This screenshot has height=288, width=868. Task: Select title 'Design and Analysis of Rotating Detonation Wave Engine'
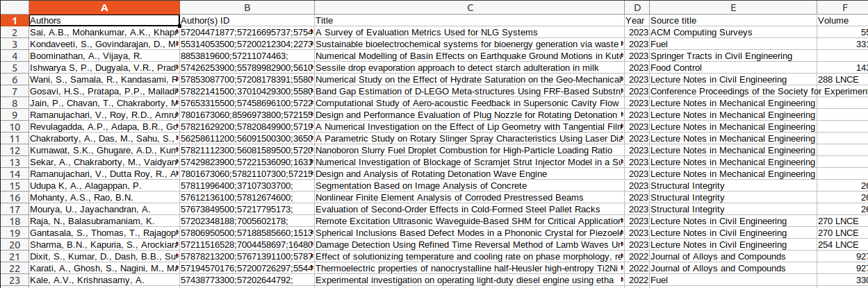pyautogui.click(x=469, y=174)
